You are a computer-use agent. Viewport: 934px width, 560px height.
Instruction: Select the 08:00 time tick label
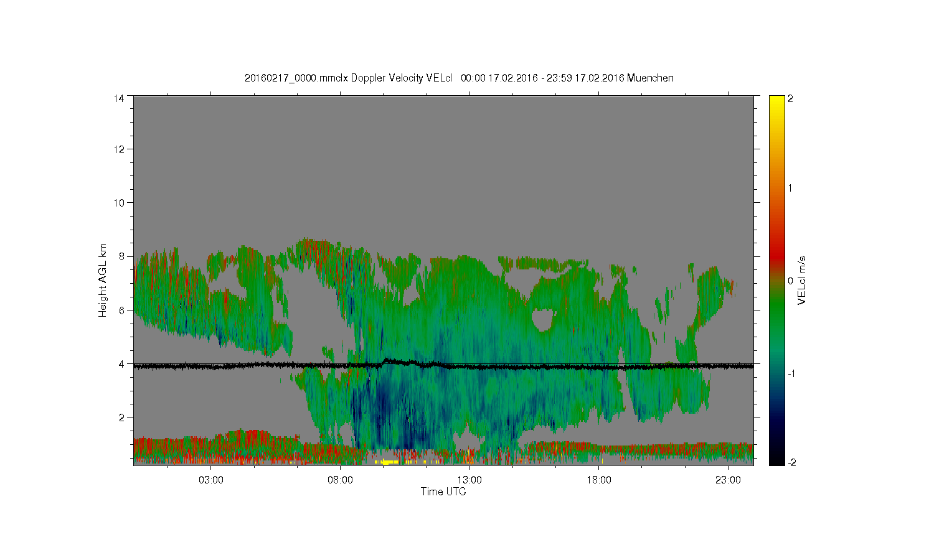point(341,480)
